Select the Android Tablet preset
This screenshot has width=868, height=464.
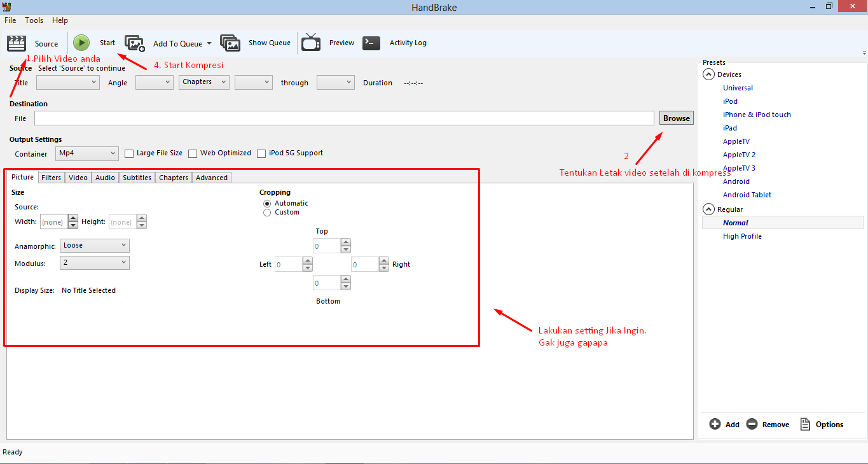pos(747,195)
